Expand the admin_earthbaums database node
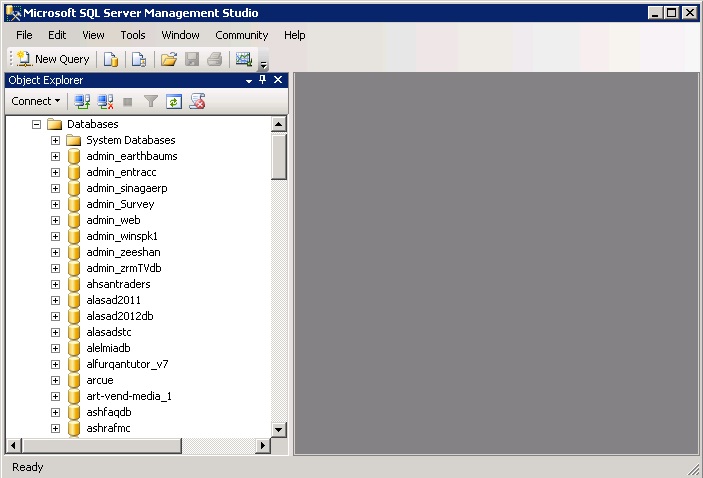703x478 pixels. click(x=55, y=156)
